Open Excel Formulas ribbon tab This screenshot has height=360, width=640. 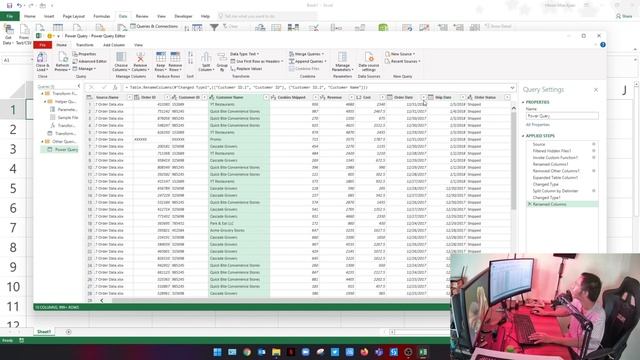pos(102,16)
